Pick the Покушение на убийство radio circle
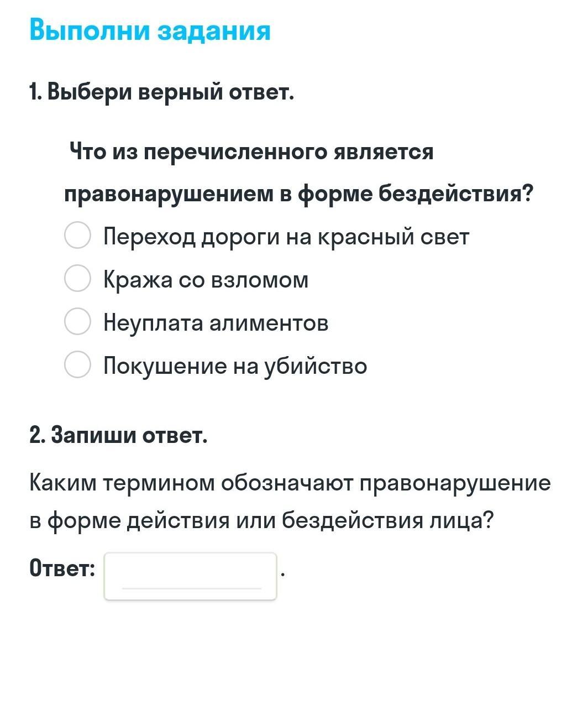The height and width of the screenshot is (715, 588). [77, 364]
